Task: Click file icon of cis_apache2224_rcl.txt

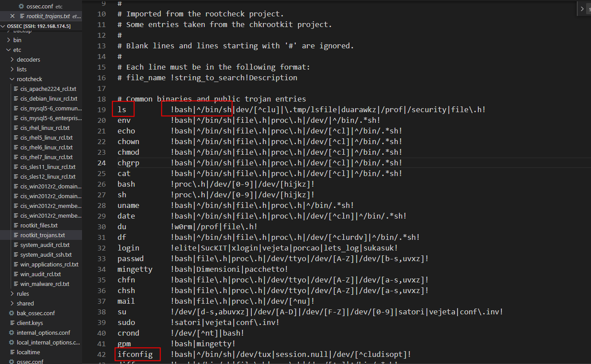Action: pyautogui.click(x=16, y=89)
